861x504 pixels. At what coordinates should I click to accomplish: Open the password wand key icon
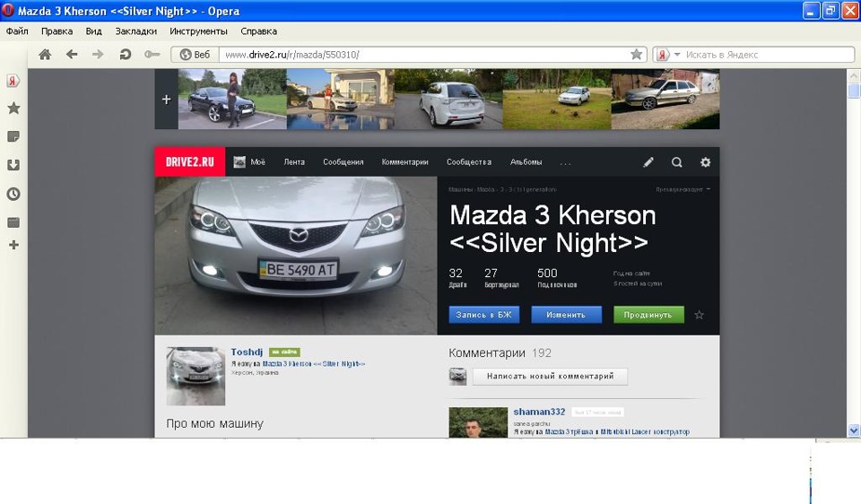[152, 55]
